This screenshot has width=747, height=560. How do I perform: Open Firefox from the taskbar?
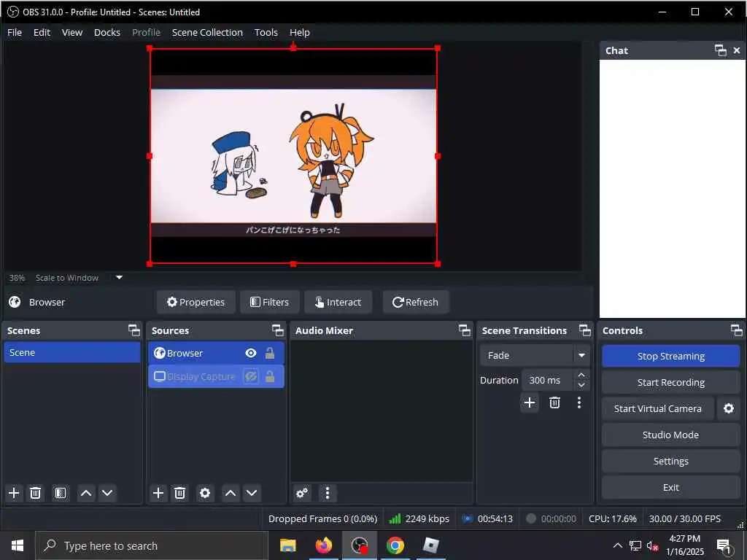click(x=323, y=545)
